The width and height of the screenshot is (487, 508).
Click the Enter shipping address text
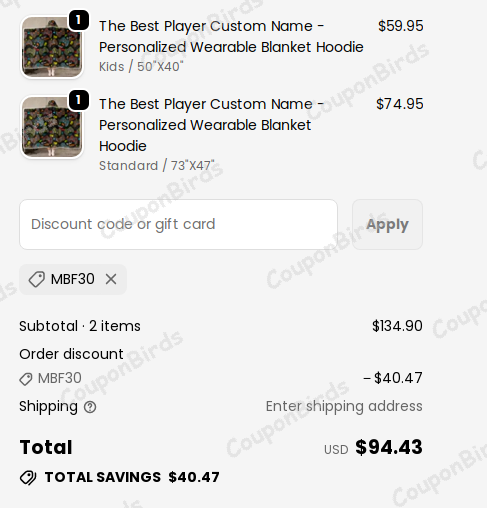[344, 406]
